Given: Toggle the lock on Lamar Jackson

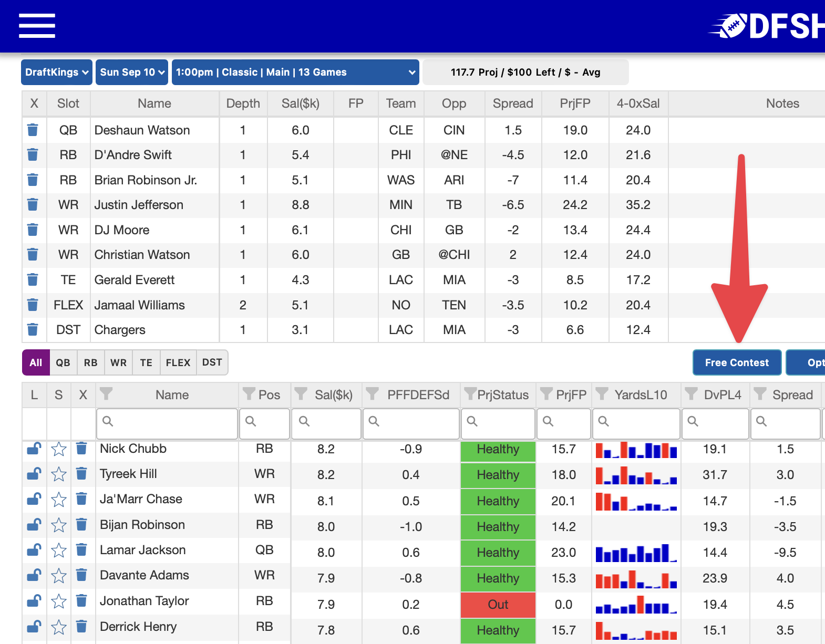Looking at the screenshot, I should 34,550.
